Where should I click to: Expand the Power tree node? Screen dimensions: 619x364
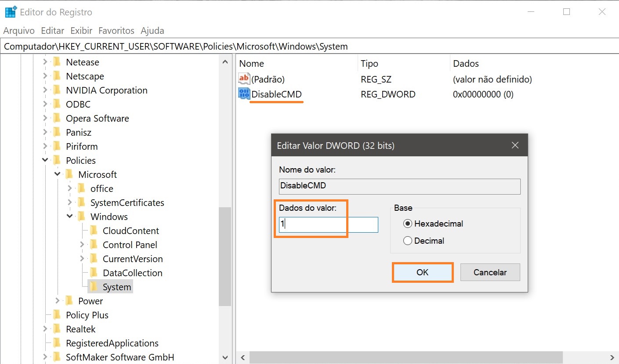point(58,301)
